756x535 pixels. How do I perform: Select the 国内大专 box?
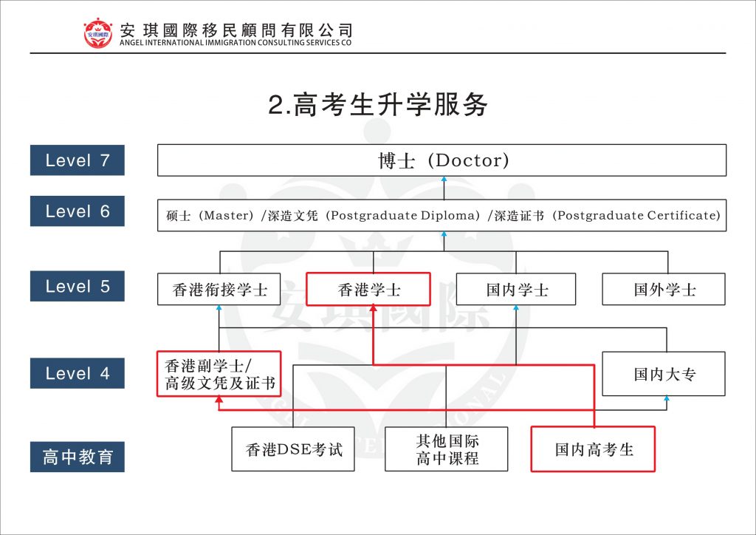pyautogui.click(x=664, y=374)
